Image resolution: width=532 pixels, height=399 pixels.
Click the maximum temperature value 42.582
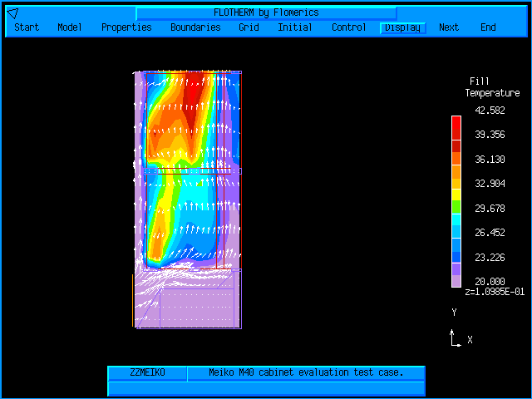(490, 111)
